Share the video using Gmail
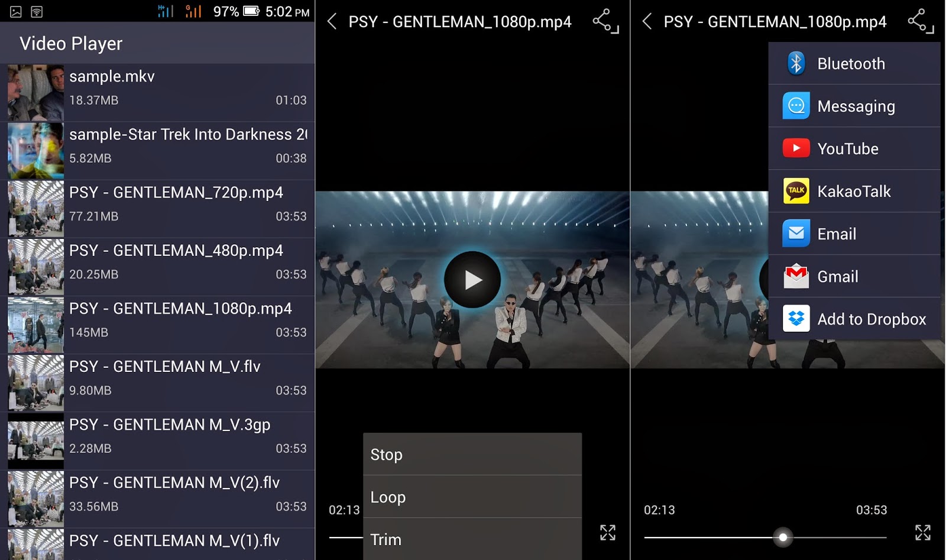The width and height of the screenshot is (946, 560). 854,276
